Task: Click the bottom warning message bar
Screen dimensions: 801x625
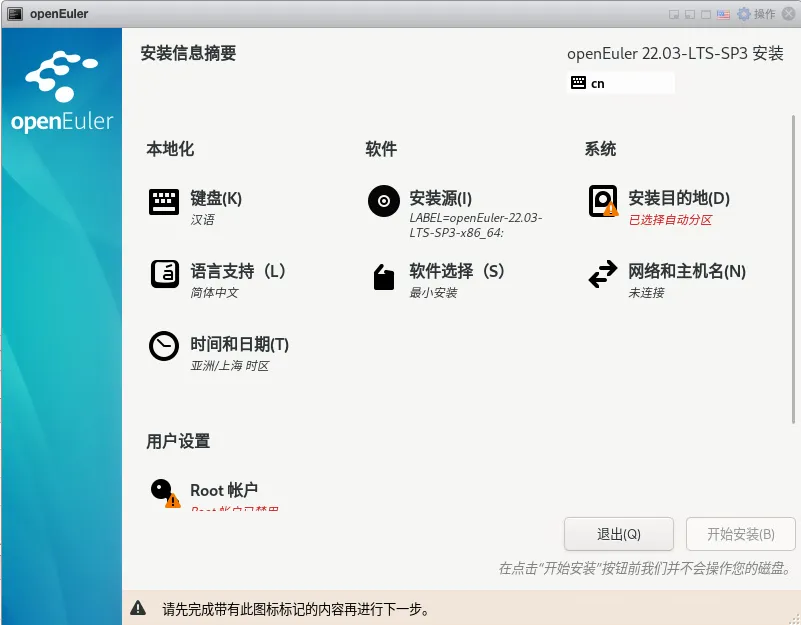Action: [400, 608]
